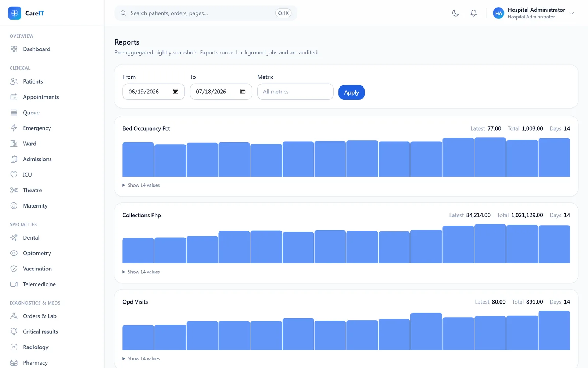Click the Ward building icon
Screen dimensions: 588x368
tap(14, 144)
